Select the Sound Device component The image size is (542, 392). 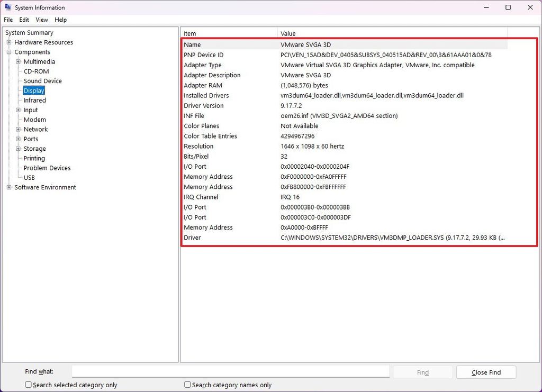click(42, 80)
